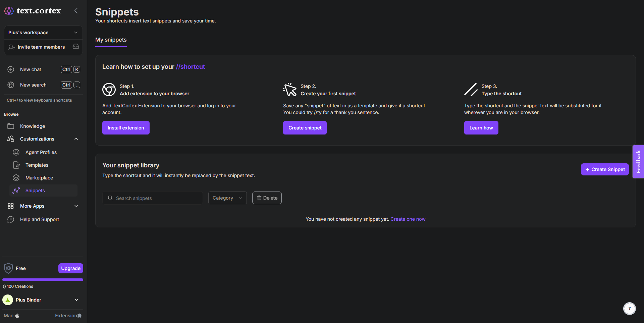Collapse sidebar using the left arrow icon
The width and height of the screenshot is (644, 323).
tap(76, 11)
